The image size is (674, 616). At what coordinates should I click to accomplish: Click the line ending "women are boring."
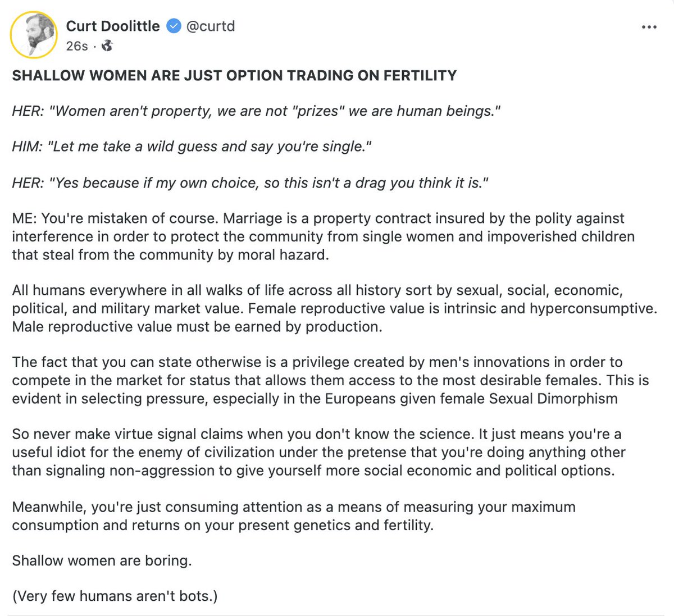[x=102, y=560]
